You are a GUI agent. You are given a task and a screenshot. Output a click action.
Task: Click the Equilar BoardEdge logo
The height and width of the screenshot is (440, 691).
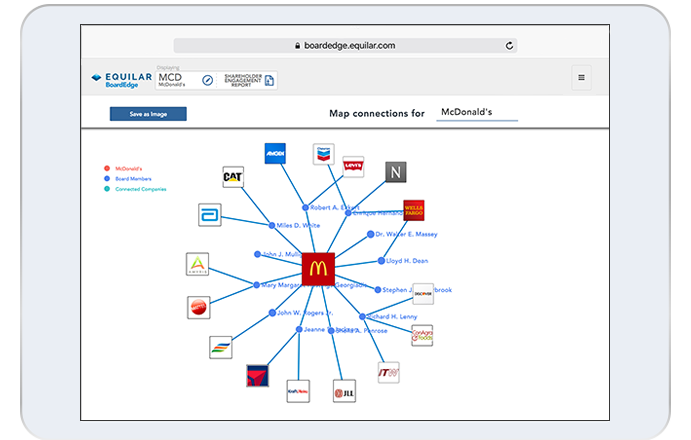click(122, 80)
